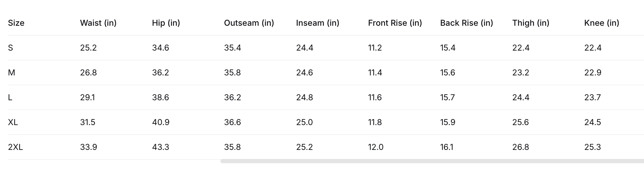Select the 2XL size row label
644x172 pixels.
coord(15,147)
